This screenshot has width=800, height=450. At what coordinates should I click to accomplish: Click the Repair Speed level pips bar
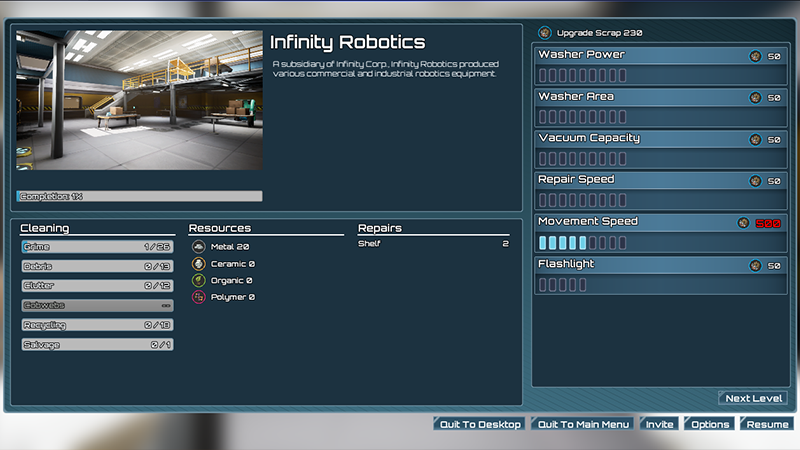click(582, 200)
